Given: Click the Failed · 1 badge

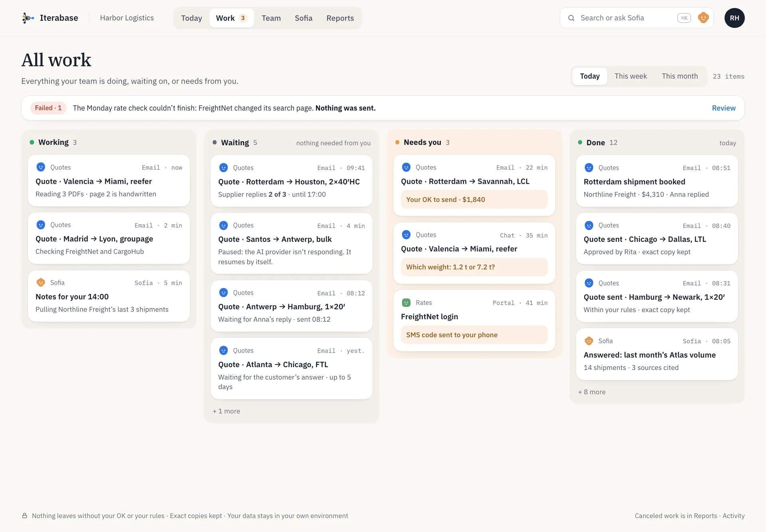Looking at the screenshot, I should coord(48,108).
